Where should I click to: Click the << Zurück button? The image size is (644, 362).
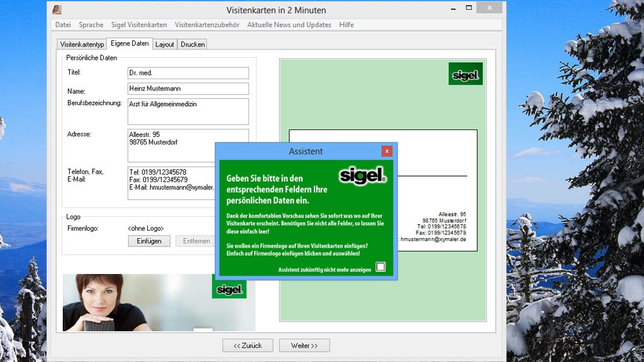[248, 346]
